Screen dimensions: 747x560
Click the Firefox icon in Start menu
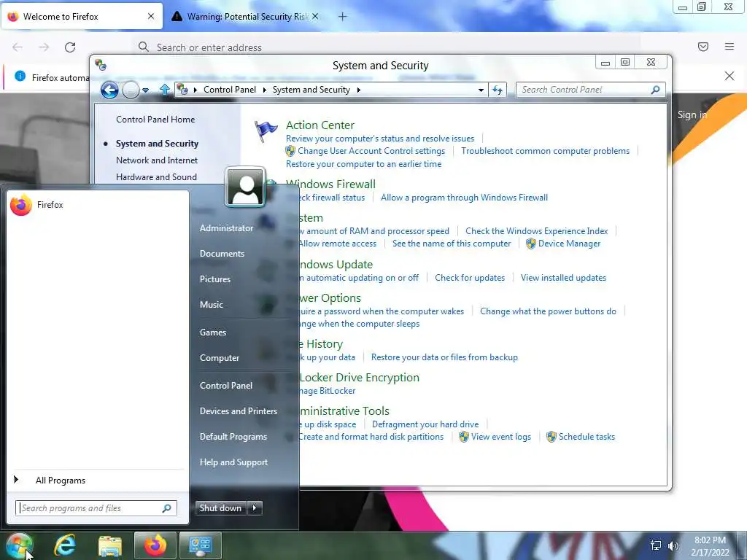tap(21, 205)
